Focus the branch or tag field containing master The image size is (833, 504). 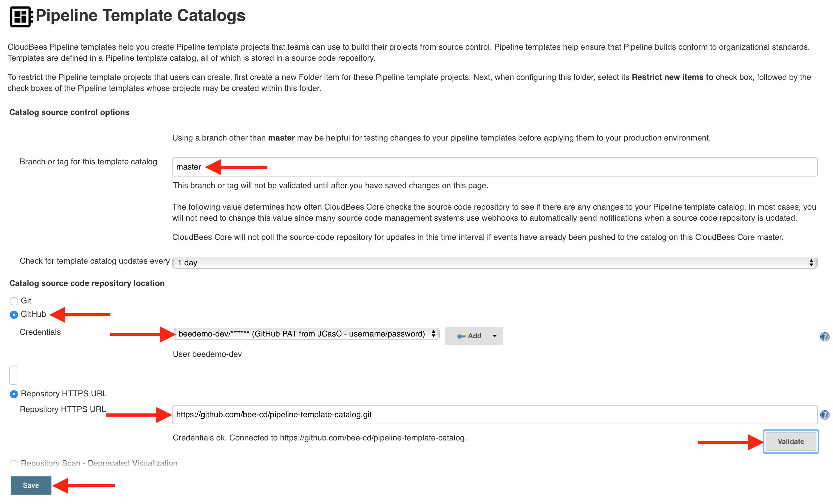click(495, 167)
